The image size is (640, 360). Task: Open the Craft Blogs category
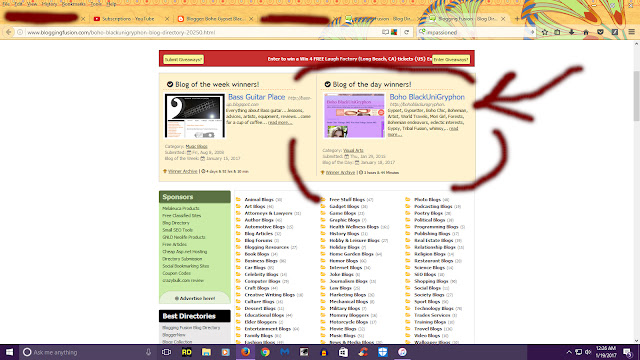point(257,288)
